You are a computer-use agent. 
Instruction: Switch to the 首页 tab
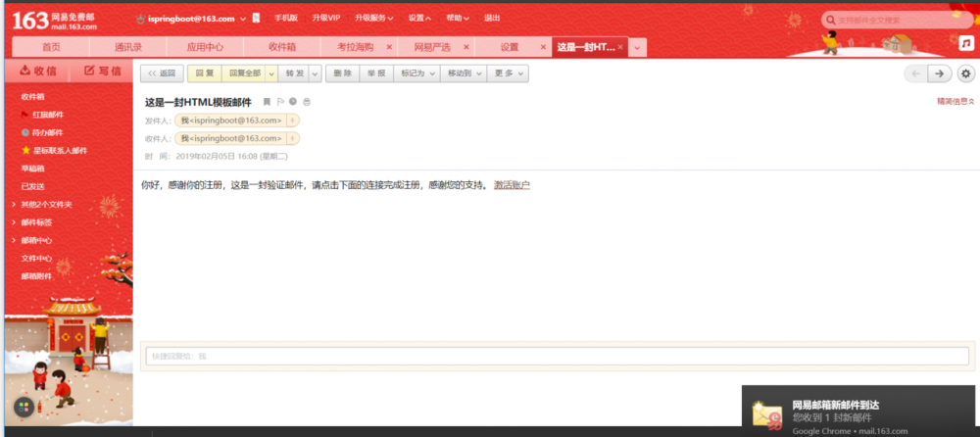tap(51, 47)
